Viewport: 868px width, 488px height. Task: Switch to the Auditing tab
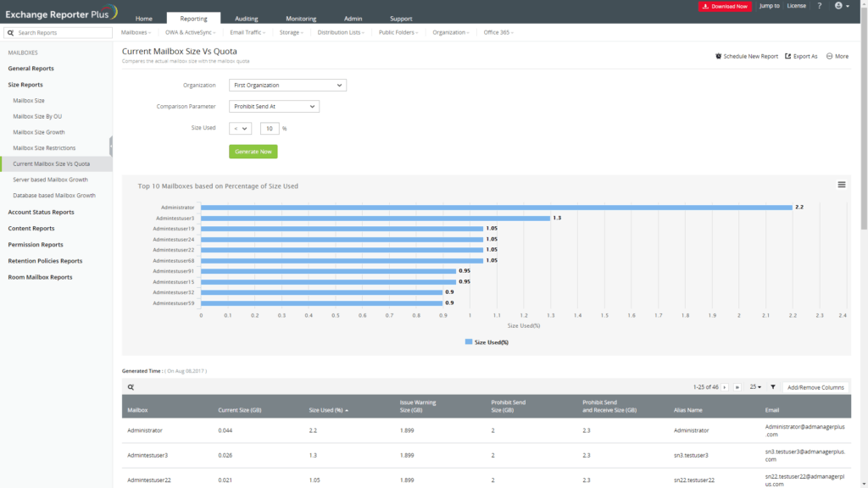[x=247, y=19]
